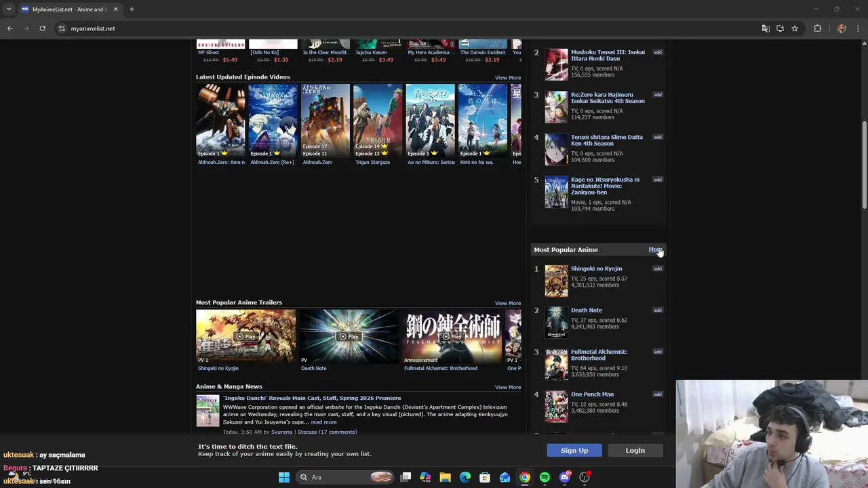This screenshot has width=868, height=488.
Task: Open the Chrome profile avatar
Action: 842,28
